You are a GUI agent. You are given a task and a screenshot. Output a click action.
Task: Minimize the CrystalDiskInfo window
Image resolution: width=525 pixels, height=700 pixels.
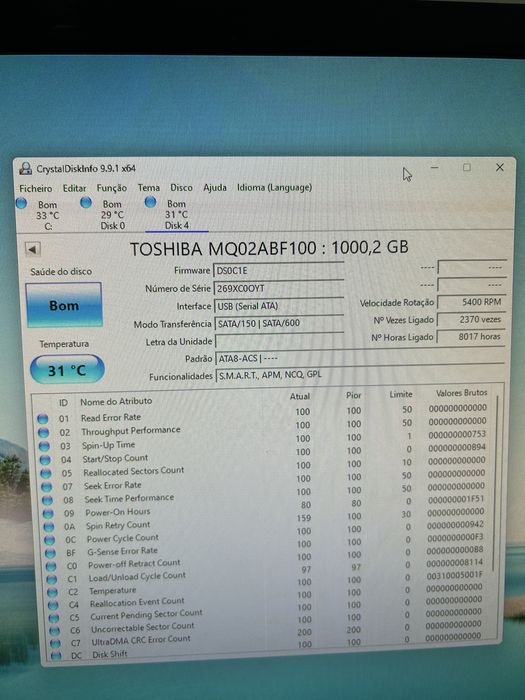(434, 167)
